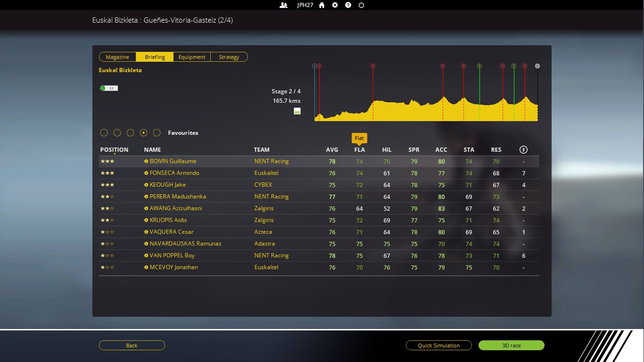Switch to the Magazine tab
Viewport: 644px width, 362px height.
pyautogui.click(x=117, y=57)
